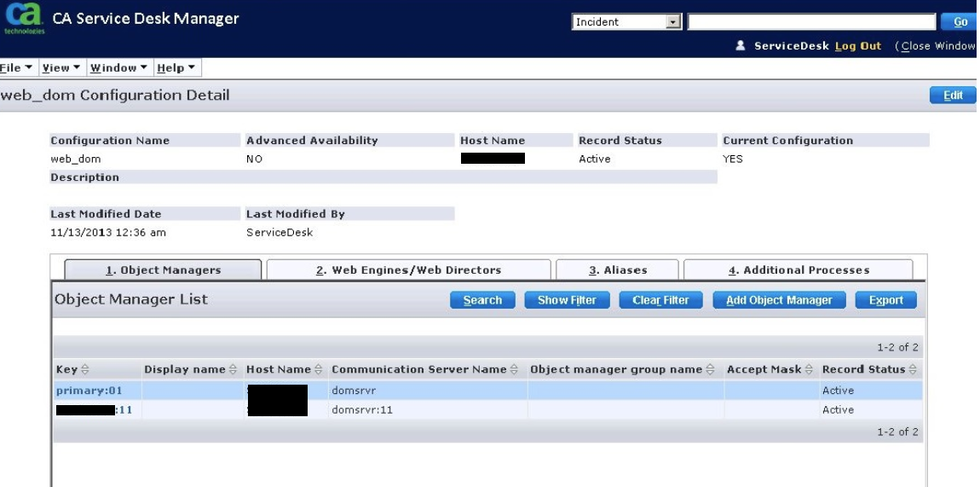Click the bottom 1-2 of 2 pager text
Image resolution: width=980 pixels, height=487 pixels.
point(897,432)
